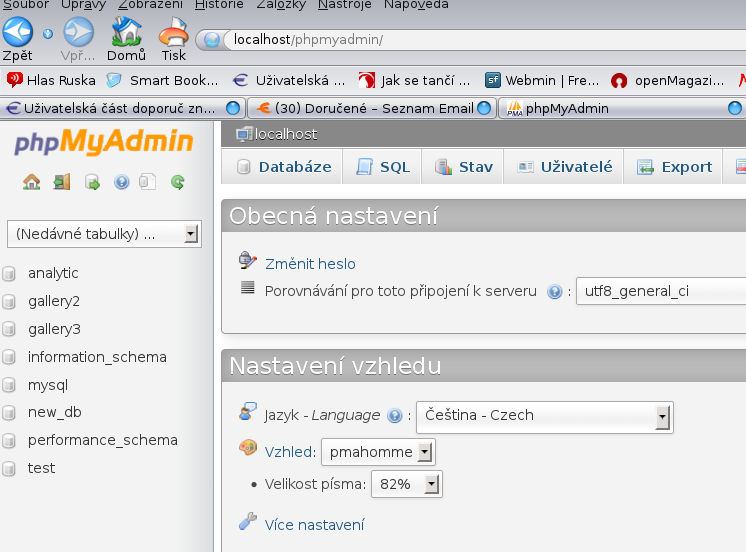Open the SQL tab
Image resolution: width=746 pixels, height=552 pixels.
coord(382,167)
